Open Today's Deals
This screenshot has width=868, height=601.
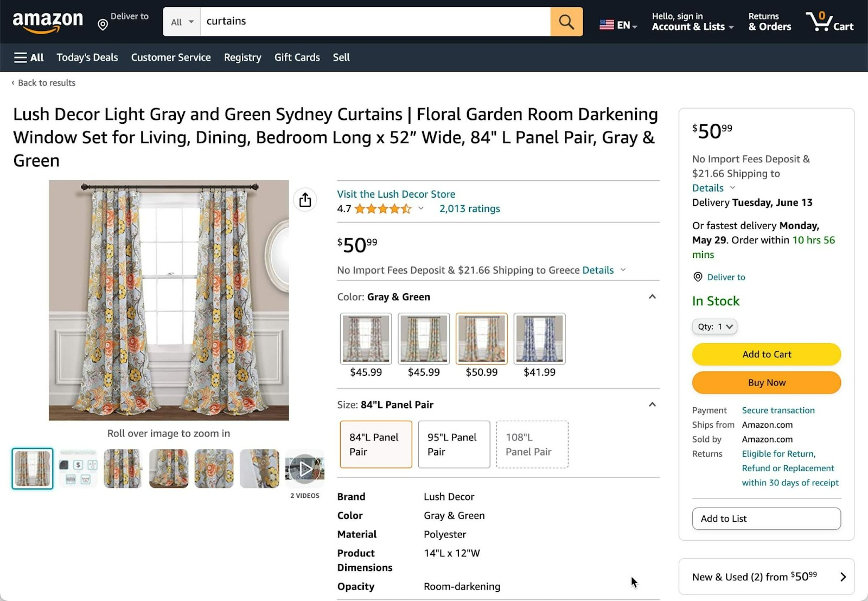click(87, 57)
